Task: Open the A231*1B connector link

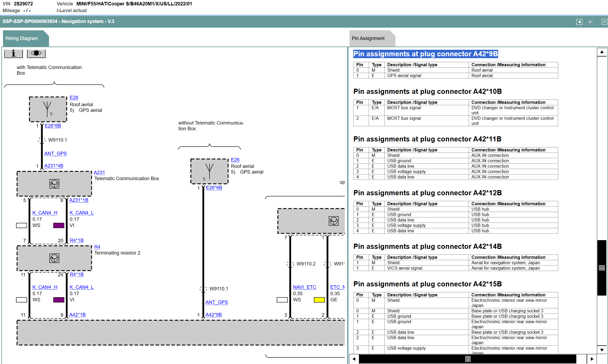Action: 79,200
